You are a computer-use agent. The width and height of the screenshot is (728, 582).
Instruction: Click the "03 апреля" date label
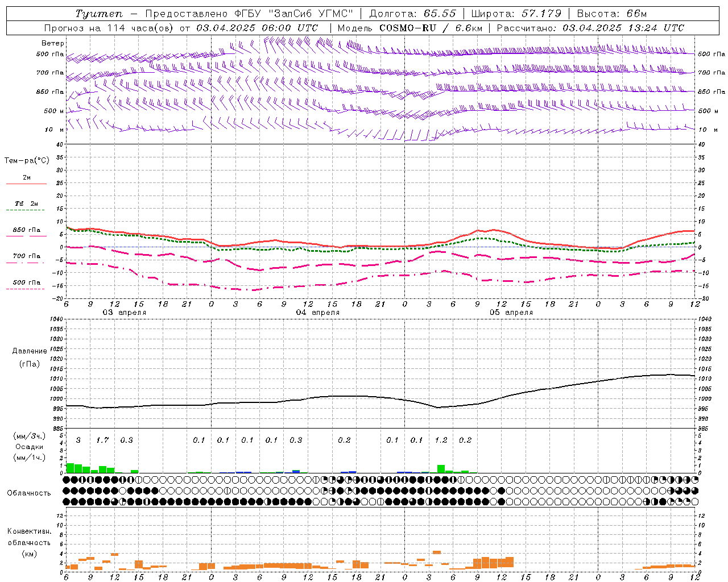(x=124, y=313)
